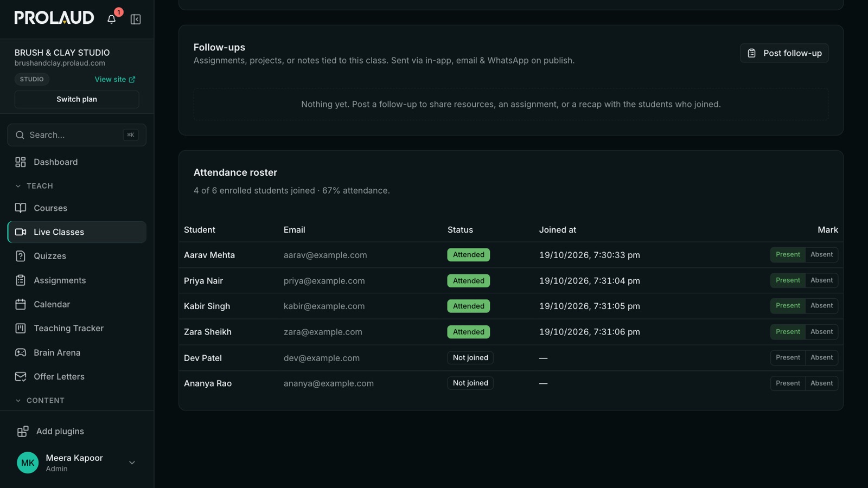Image resolution: width=868 pixels, height=488 pixels.
Task: Click the Quizzes question icon
Action: [21, 256]
